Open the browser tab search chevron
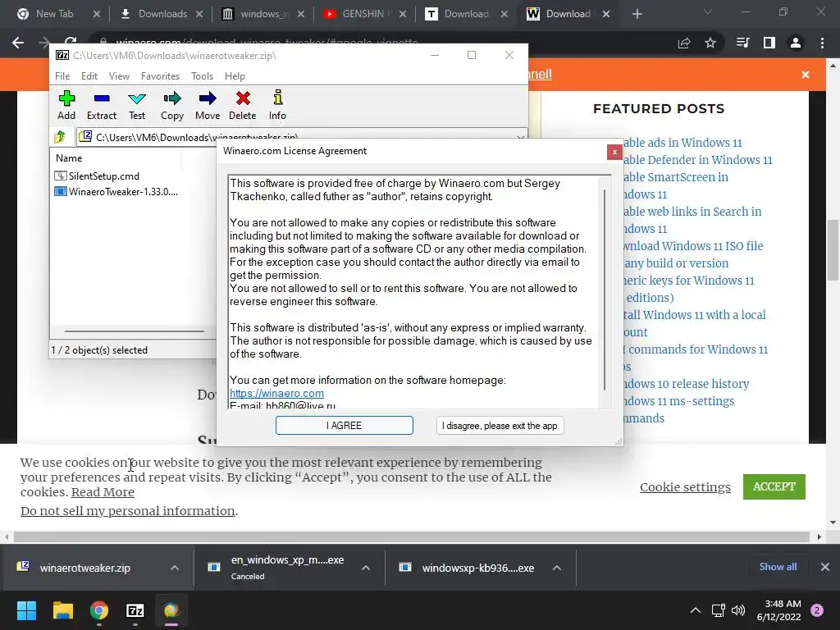 click(x=708, y=11)
